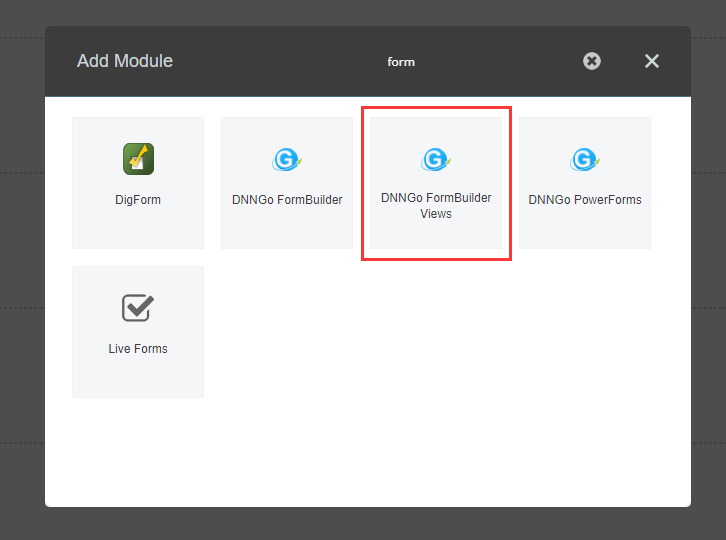
Task: Click the DNNGo FormBuilder logo icon
Action: [287, 159]
